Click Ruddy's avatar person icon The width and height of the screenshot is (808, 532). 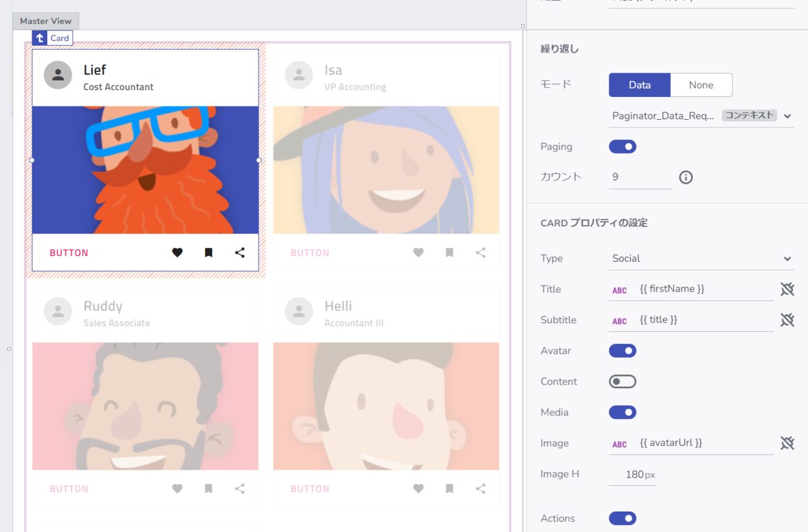[x=58, y=311]
